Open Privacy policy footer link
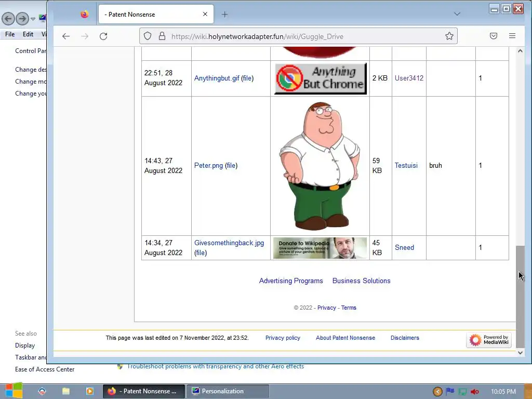The height and width of the screenshot is (399, 532). [x=283, y=338]
